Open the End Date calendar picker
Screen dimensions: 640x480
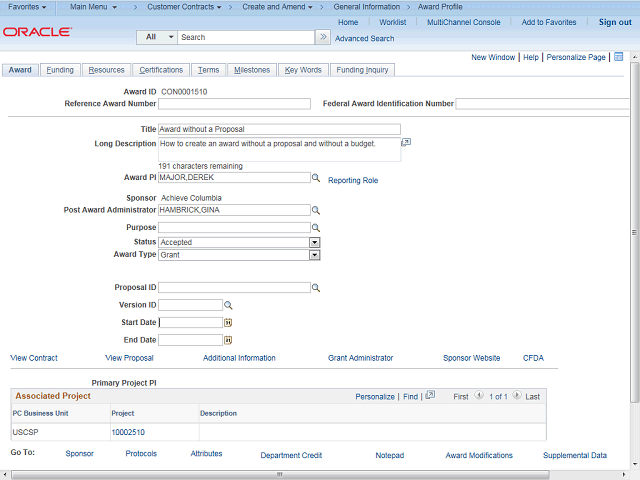tap(228, 340)
